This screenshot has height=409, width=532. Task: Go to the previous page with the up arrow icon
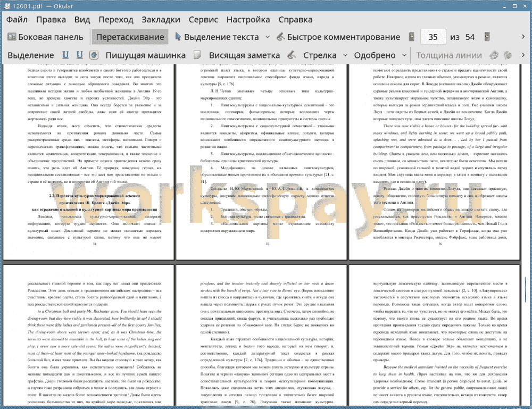click(412, 37)
